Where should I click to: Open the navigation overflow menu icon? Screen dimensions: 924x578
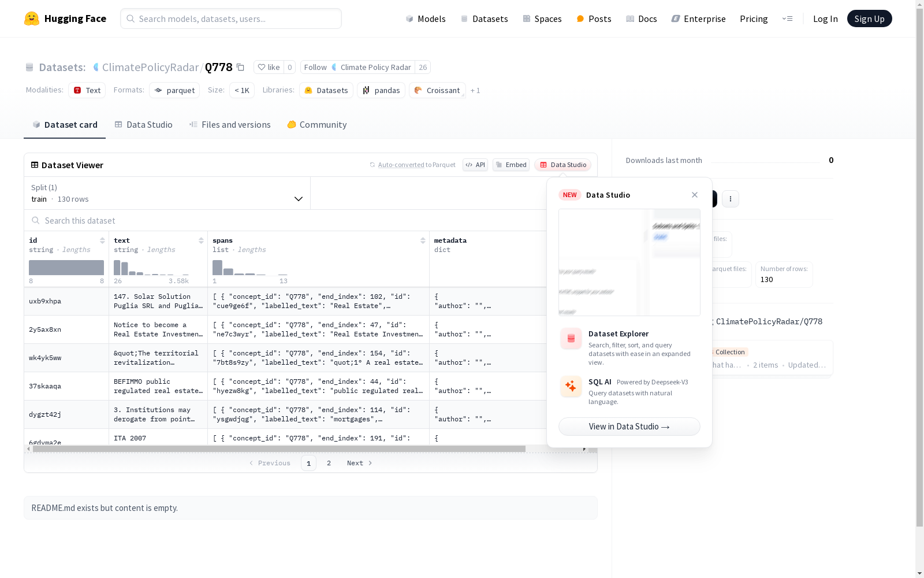(x=787, y=18)
